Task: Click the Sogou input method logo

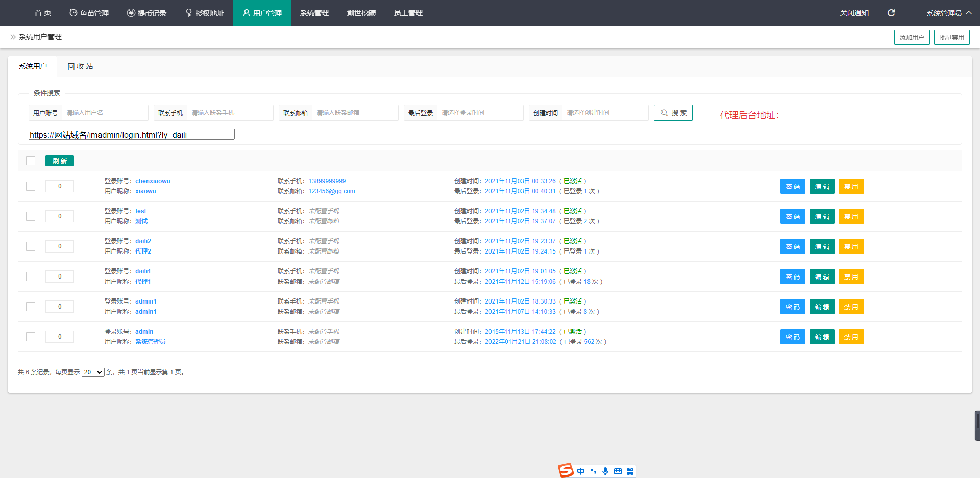Action: (x=566, y=470)
